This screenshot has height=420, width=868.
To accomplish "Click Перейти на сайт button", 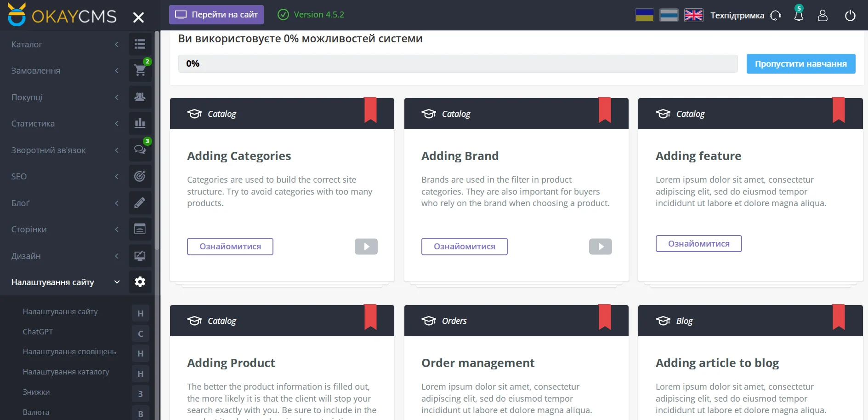I will tap(216, 15).
